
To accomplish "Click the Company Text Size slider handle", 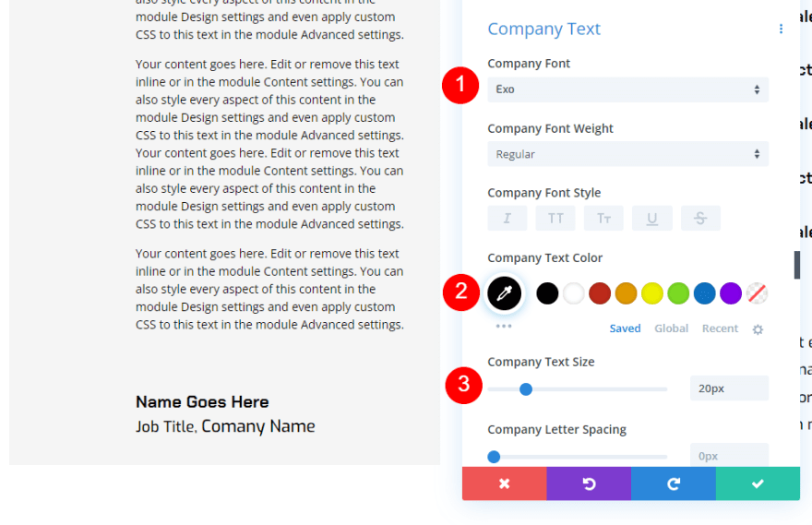I will [526, 389].
